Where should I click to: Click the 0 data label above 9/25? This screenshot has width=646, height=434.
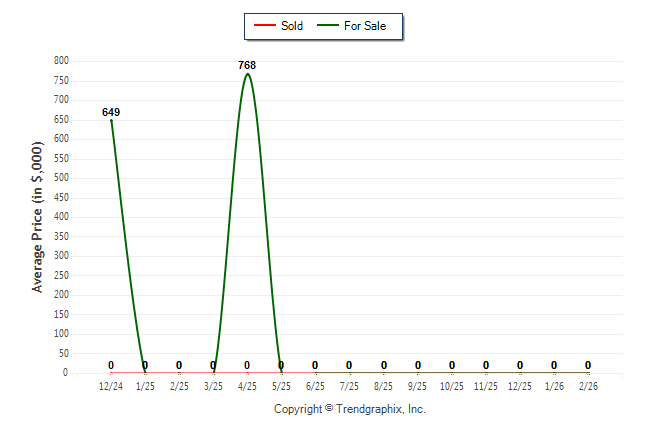418,365
